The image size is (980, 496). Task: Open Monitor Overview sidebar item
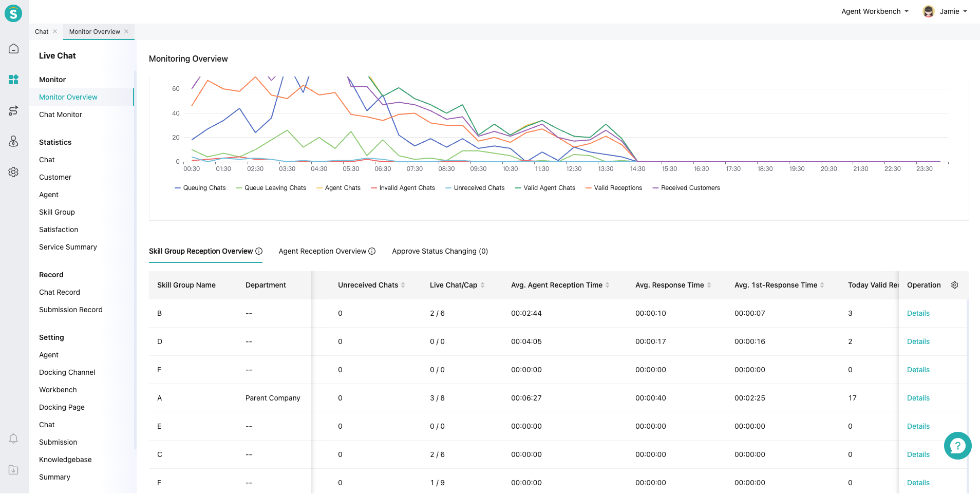81,97
